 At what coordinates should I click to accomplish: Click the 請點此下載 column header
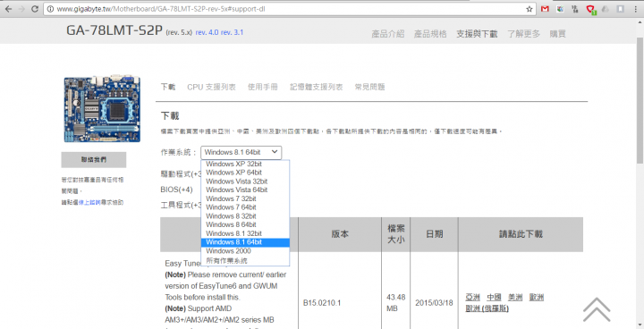coord(521,234)
